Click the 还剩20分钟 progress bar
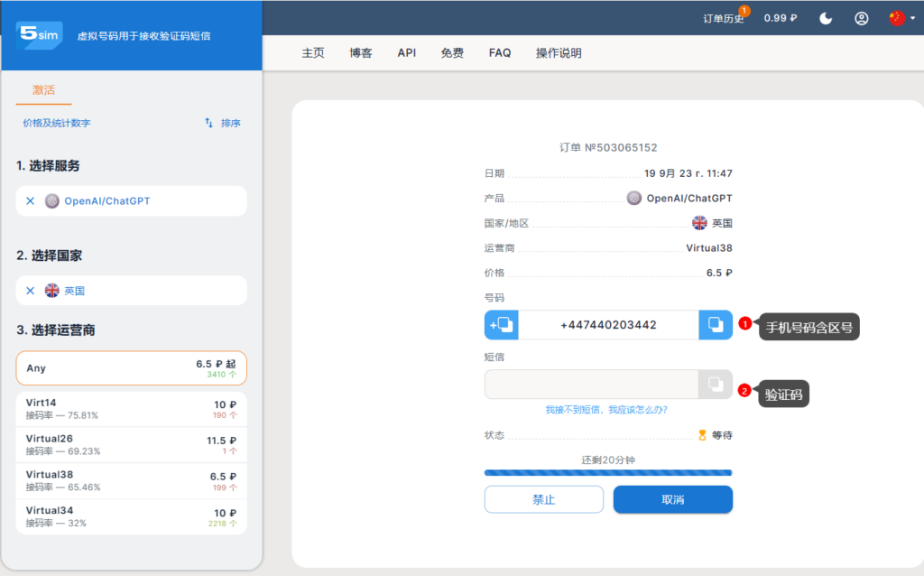The height and width of the screenshot is (576, 924). click(608, 472)
